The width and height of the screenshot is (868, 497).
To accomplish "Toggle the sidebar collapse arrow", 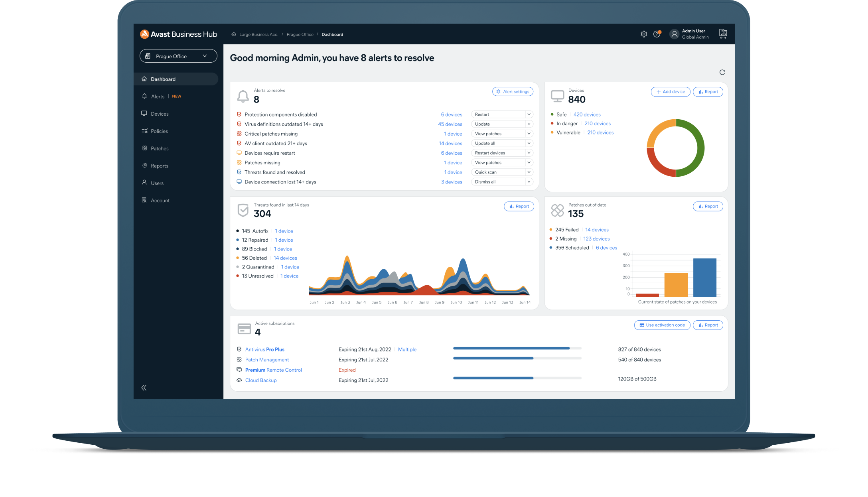I will [145, 387].
